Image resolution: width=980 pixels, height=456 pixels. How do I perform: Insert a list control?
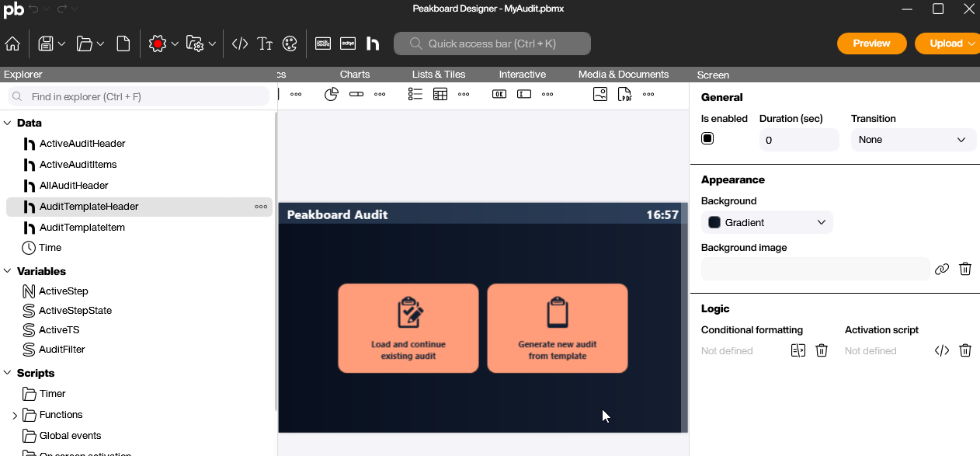click(x=415, y=94)
